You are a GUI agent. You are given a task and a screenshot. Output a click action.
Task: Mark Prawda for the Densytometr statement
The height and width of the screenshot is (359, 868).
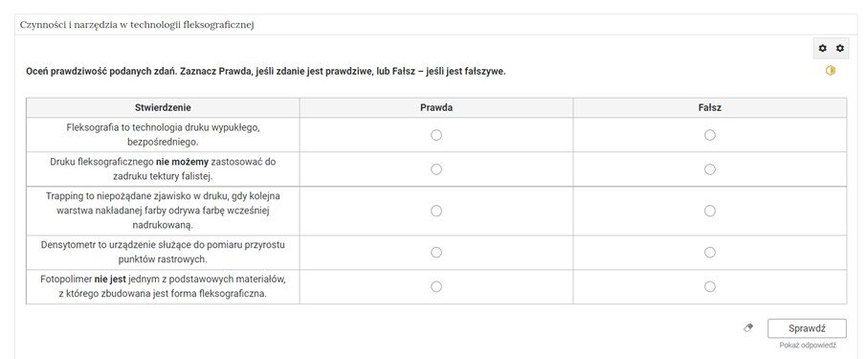pyautogui.click(x=436, y=253)
